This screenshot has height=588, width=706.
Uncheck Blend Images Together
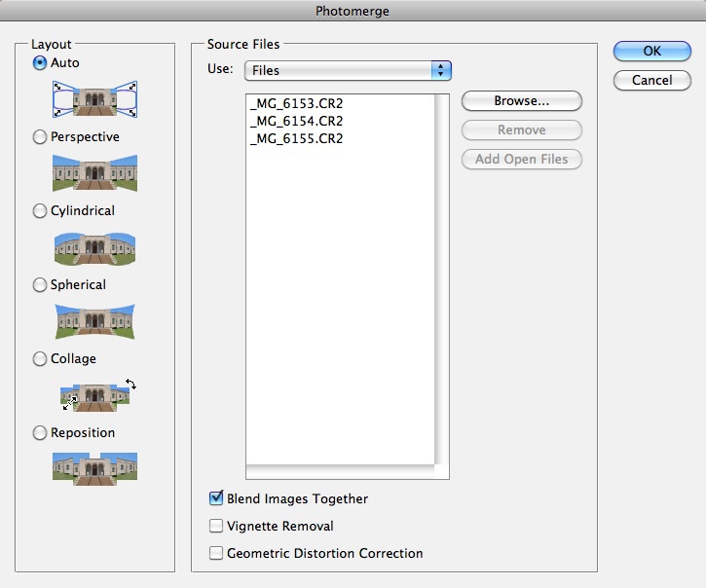[x=216, y=498]
